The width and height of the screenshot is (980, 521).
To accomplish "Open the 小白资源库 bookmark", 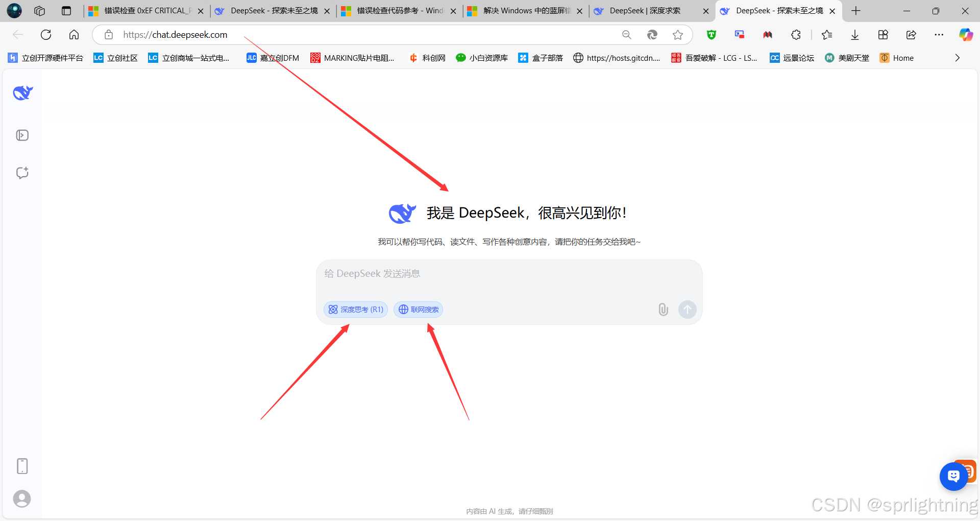I will 482,58.
